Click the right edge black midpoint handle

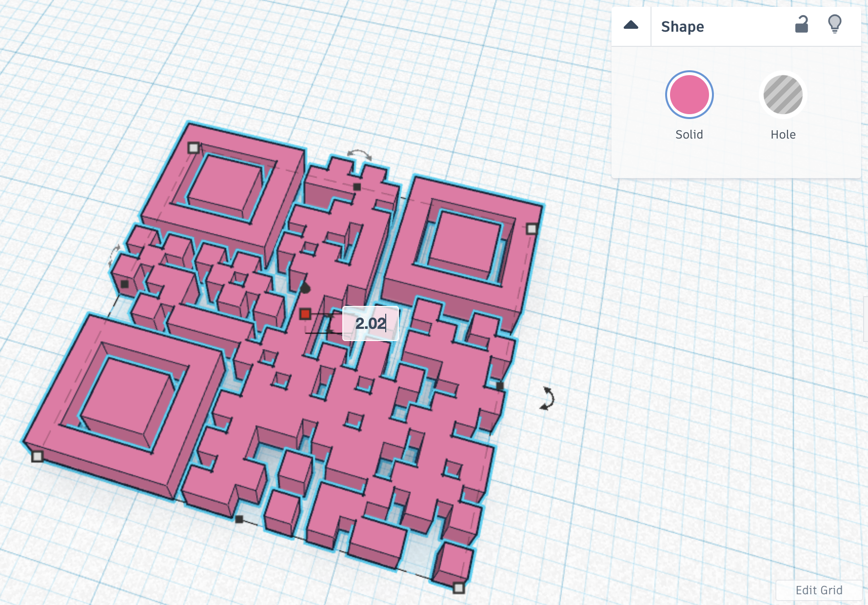point(500,386)
